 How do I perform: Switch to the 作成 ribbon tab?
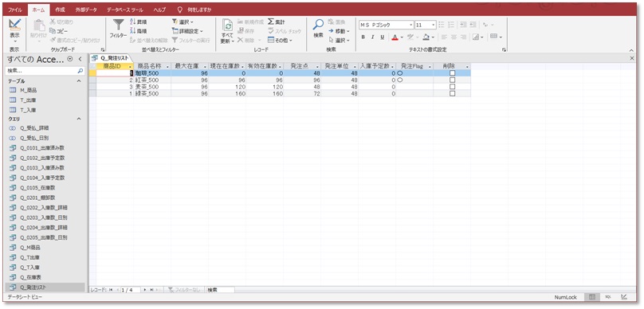60,9
